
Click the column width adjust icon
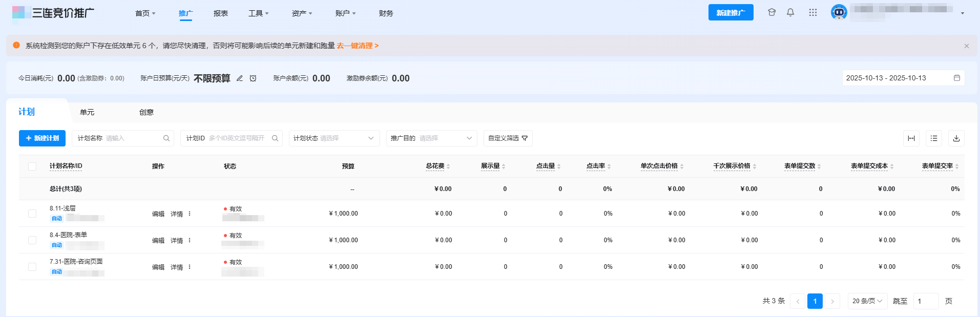(x=911, y=138)
